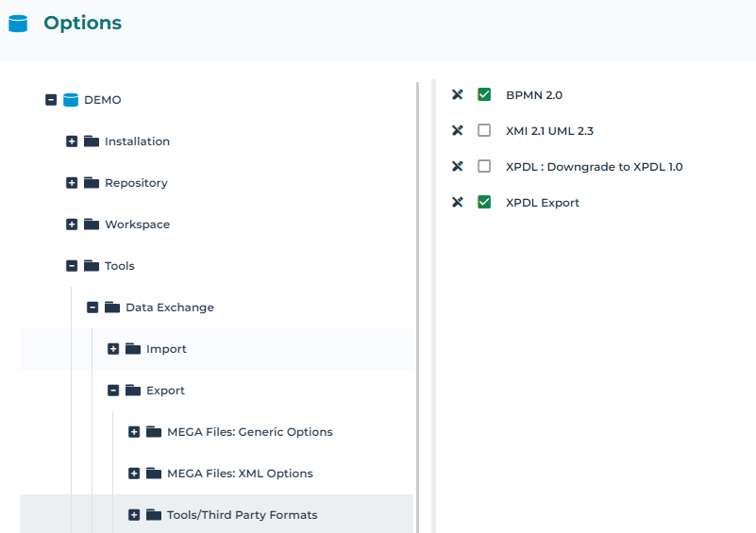Click the Options database icon in header

18,24
